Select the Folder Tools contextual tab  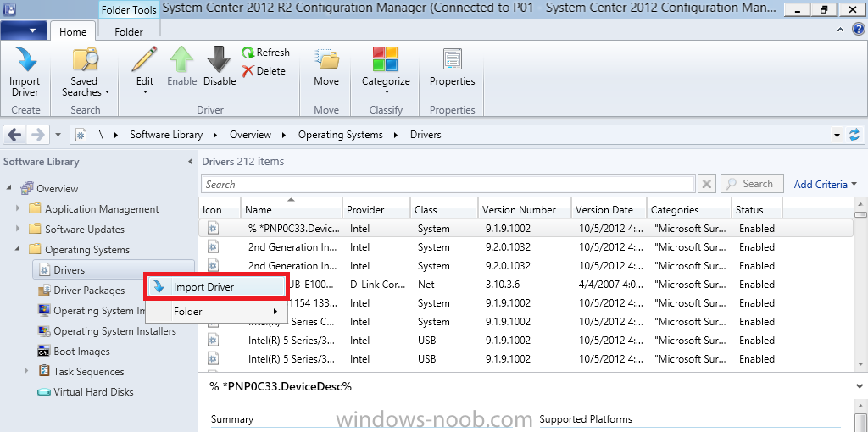point(129,9)
